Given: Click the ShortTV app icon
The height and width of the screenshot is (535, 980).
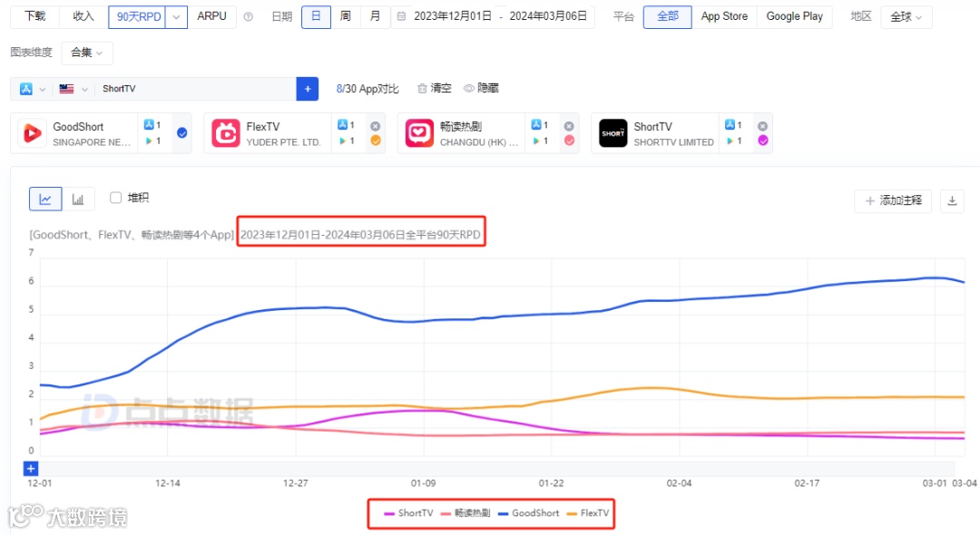Looking at the screenshot, I should tap(613, 133).
